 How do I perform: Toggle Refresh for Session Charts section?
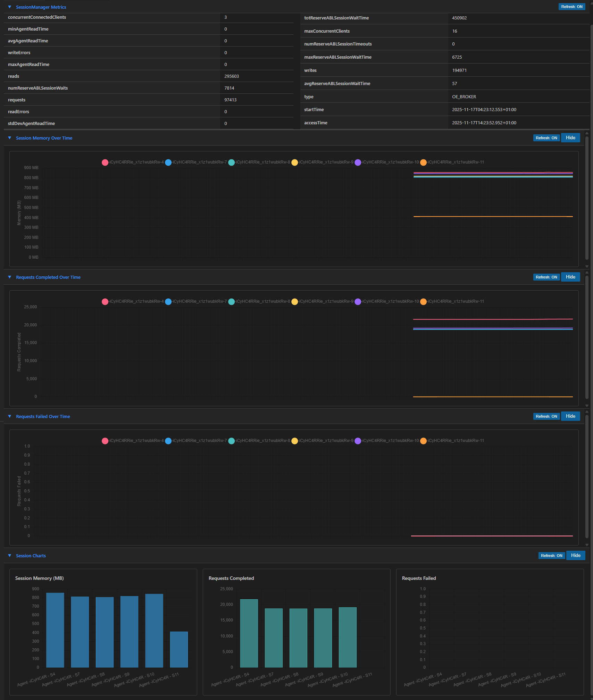tap(551, 555)
